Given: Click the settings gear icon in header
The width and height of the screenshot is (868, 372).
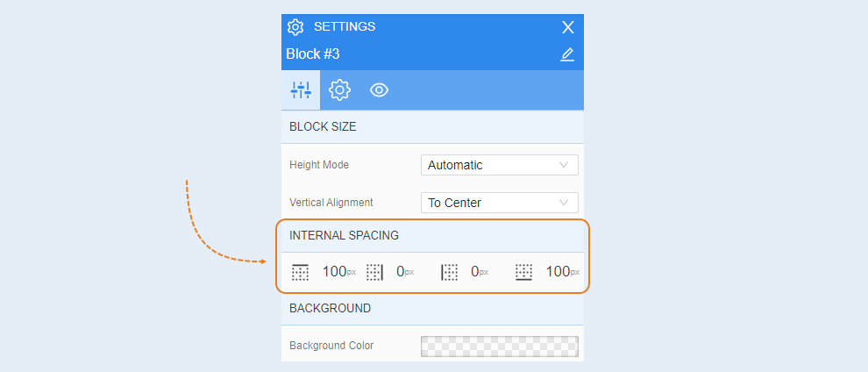Looking at the screenshot, I should (x=295, y=26).
